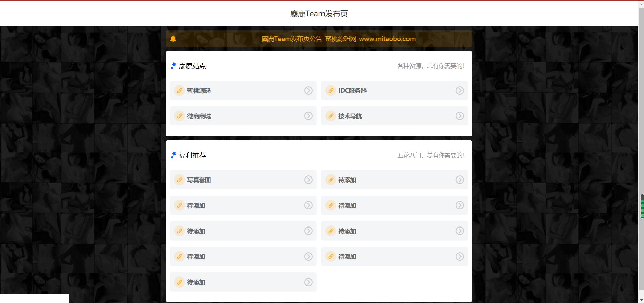Viewport: 644px width, 303px height.
Task: Select the 麋鹿站点 section heading
Action: [x=192, y=66]
